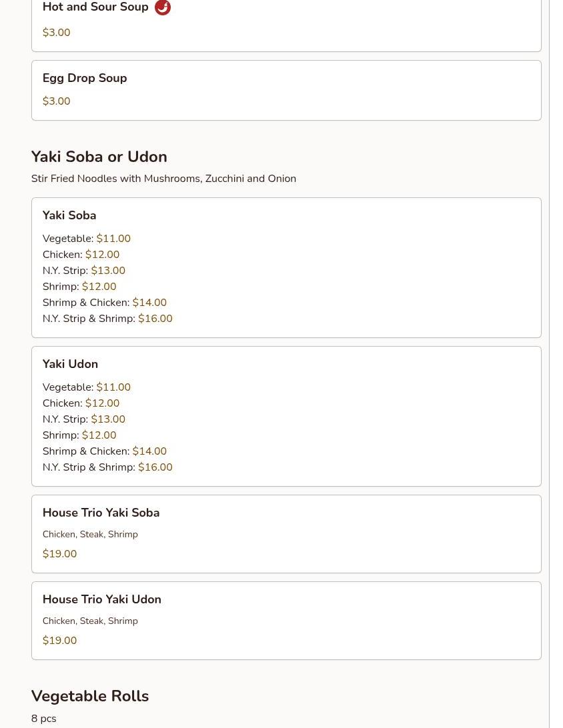Select the Yaki Soba item title
The width and height of the screenshot is (563, 728).
69,215
